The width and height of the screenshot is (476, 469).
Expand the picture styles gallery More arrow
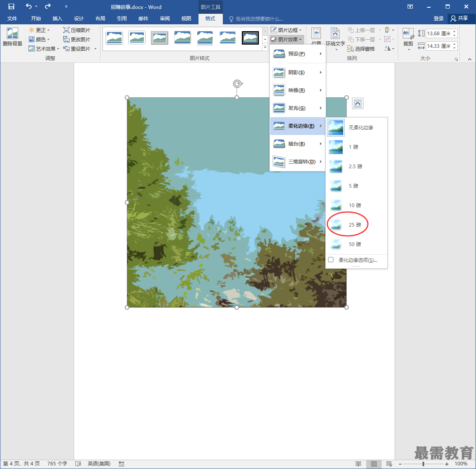265,47
